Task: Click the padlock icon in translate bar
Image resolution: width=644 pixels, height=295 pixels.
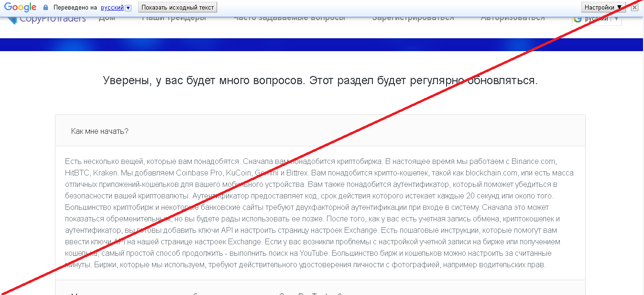Action: point(46,8)
